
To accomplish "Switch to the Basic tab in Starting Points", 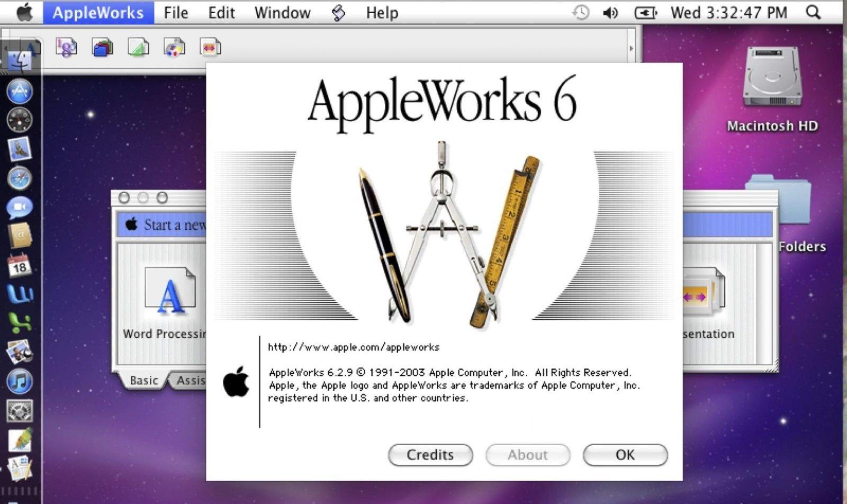I will point(144,381).
